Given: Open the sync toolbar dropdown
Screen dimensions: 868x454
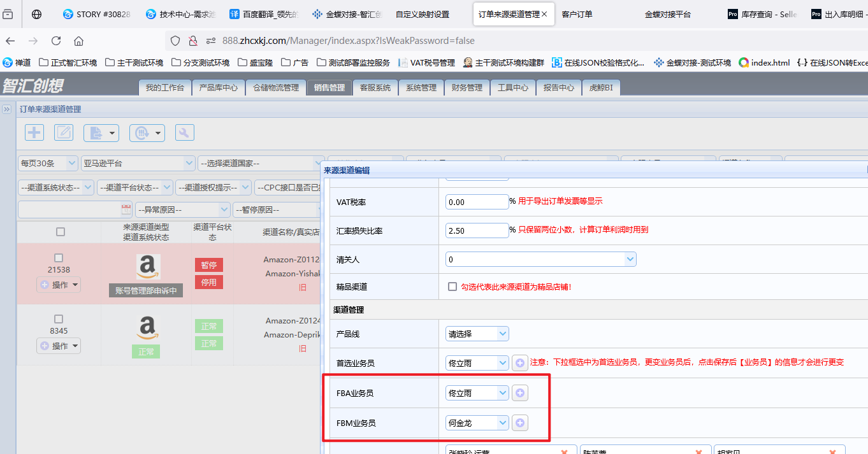Looking at the screenshot, I should [x=147, y=132].
